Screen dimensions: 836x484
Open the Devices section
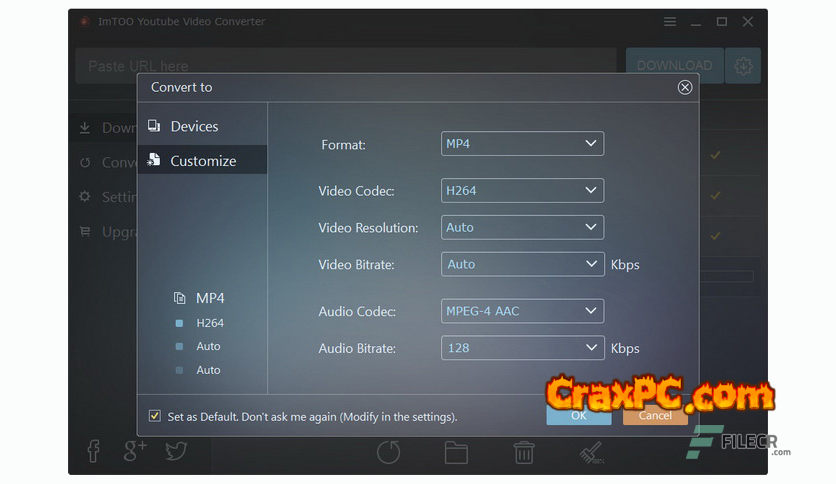(x=202, y=126)
